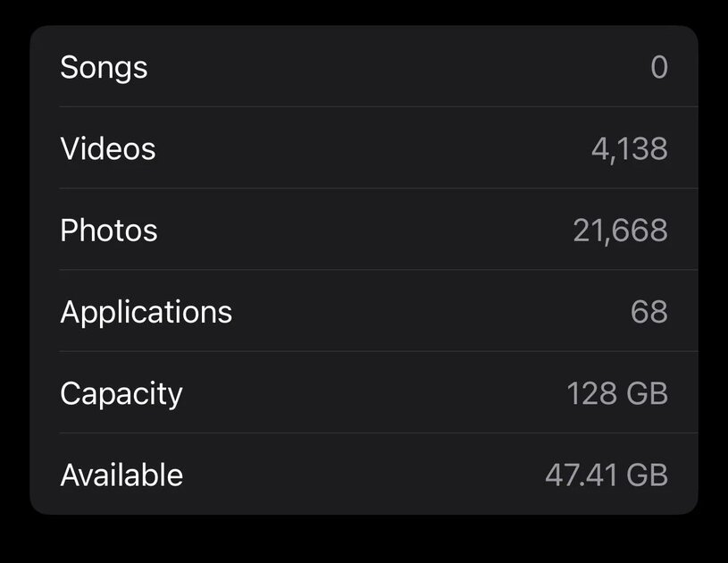
Task: Tap the Capacity label
Action: pos(121,394)
